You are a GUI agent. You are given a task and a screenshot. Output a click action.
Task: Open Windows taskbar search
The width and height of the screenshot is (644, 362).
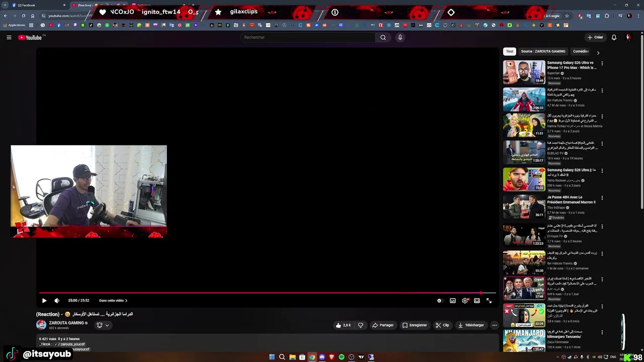pos(282,357)
